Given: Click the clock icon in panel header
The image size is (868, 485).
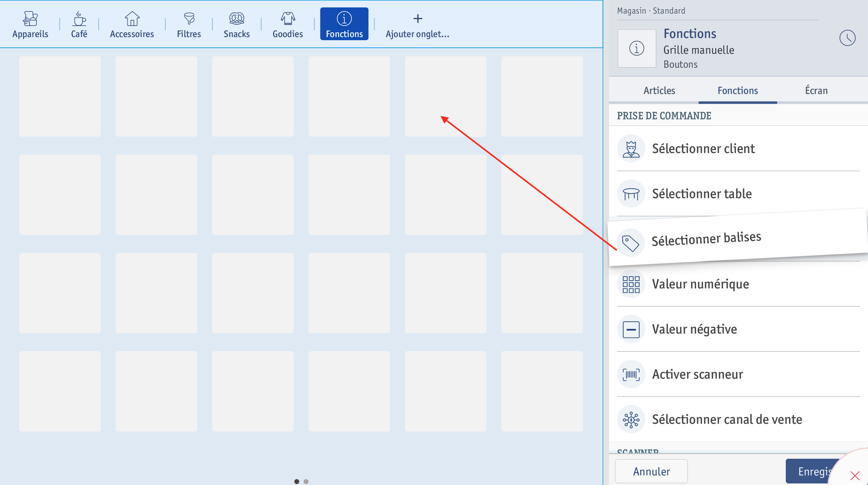Looking at the screenshot, I should pyautogui.click(x=847, y=38).
